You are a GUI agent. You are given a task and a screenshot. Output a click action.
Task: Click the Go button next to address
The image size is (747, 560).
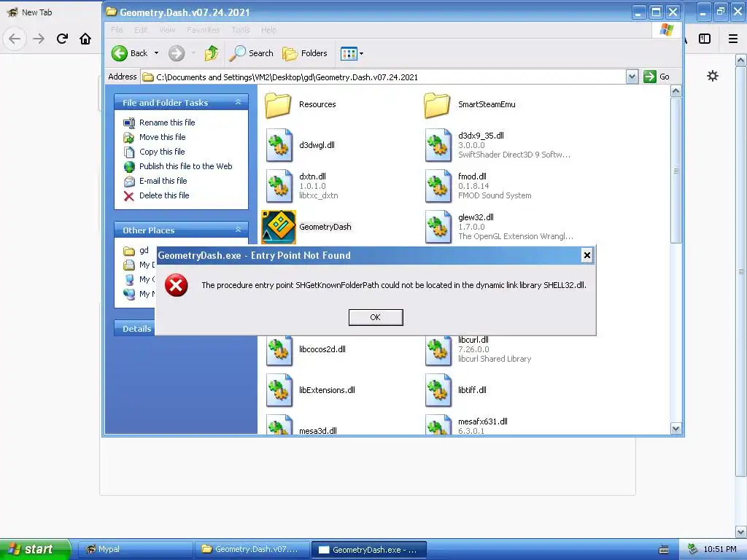(x=657, y=77)
